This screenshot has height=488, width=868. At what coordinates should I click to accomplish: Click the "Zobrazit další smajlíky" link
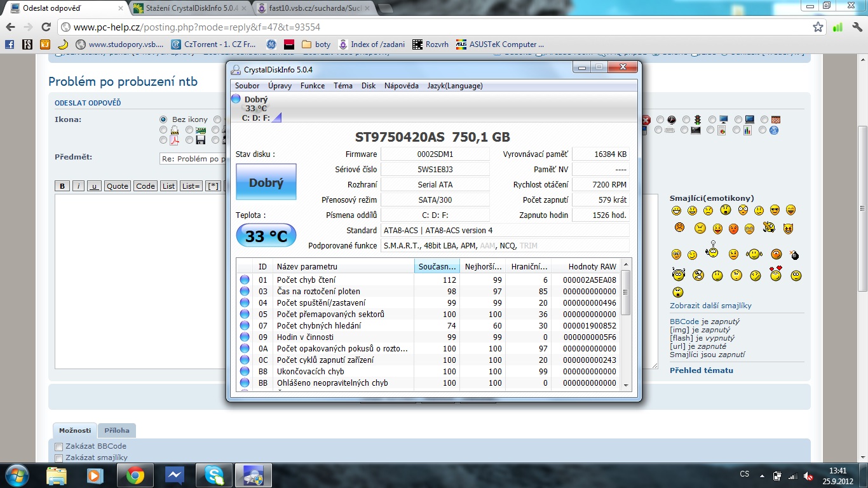[710, 306]
